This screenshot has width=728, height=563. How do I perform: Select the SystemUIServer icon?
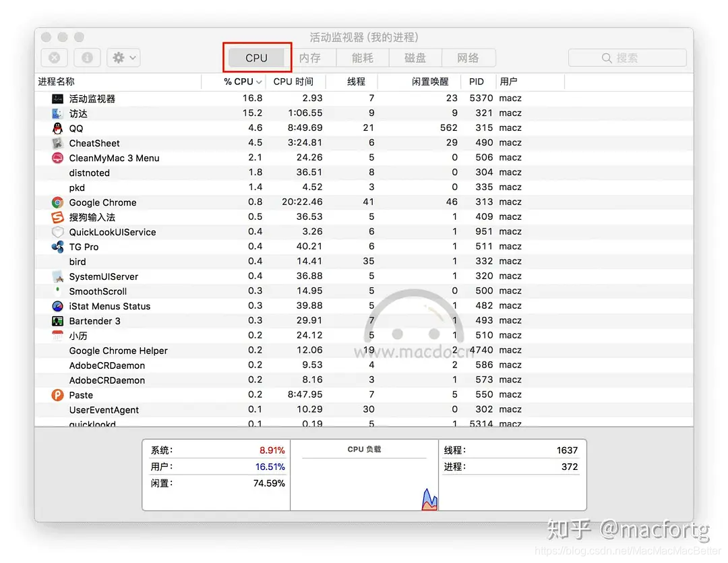tap(57, 276)
